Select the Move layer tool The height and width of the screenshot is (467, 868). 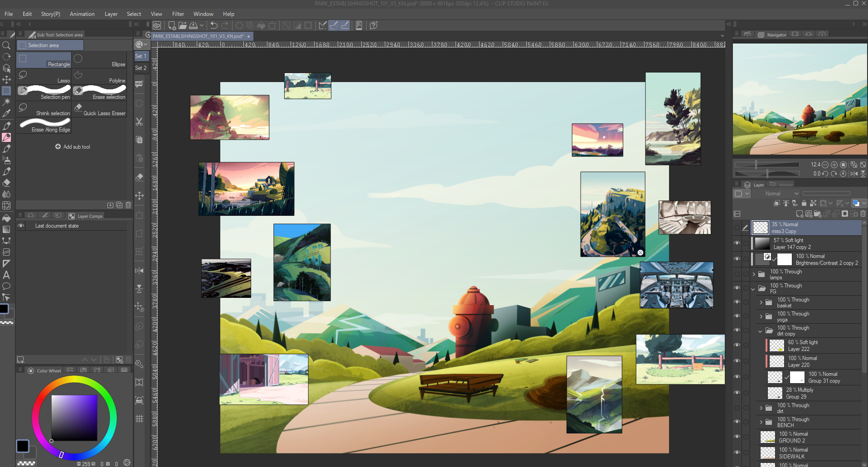pos(6,79)
